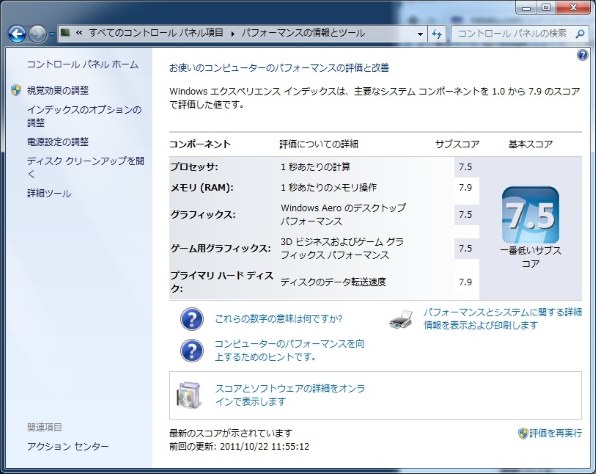Viewport: 596px width, 474px height.
Task: Click ディスクのデータ転送速度 detail text
Action: [333, 282]
